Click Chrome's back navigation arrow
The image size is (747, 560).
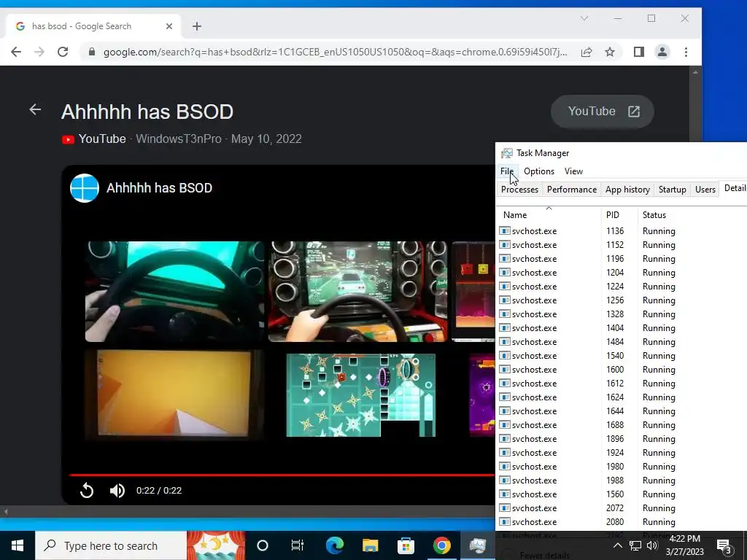pos(16,52)
